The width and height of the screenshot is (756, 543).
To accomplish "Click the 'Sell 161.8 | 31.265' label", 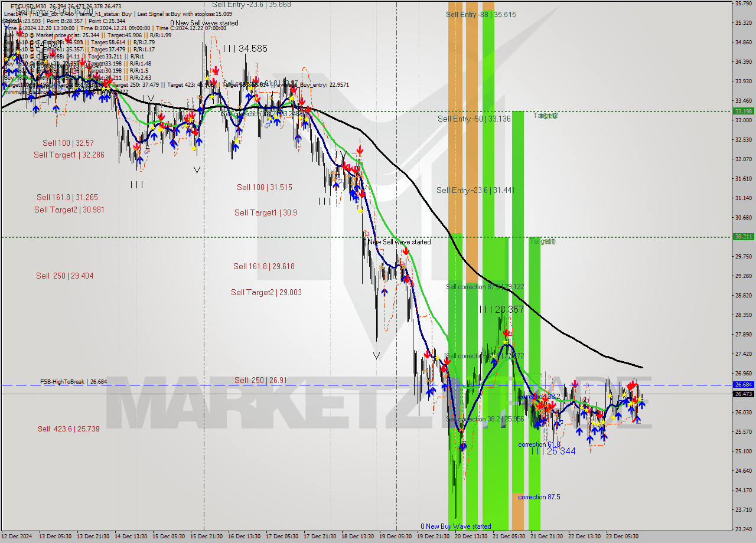I will click(x=67, y=197).
